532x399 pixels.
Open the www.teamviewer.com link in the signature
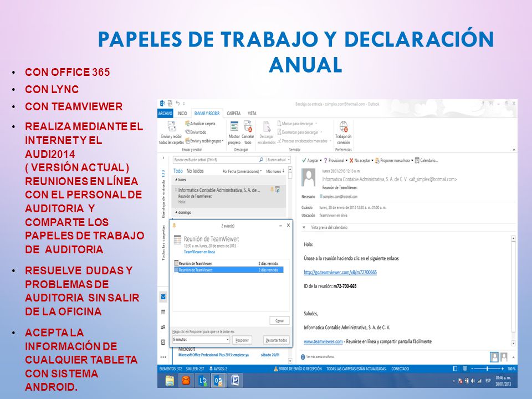[x=323, y=341]
